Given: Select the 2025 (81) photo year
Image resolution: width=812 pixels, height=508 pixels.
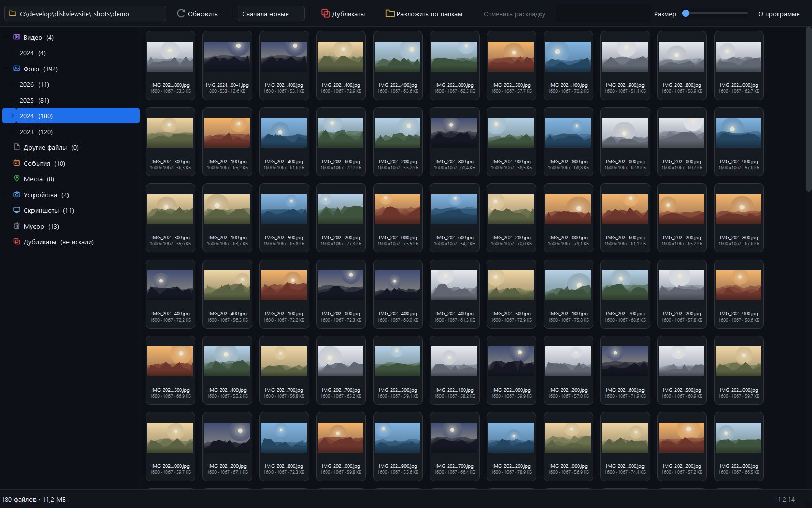Looking at the screenshot, I should pos(35,100).
